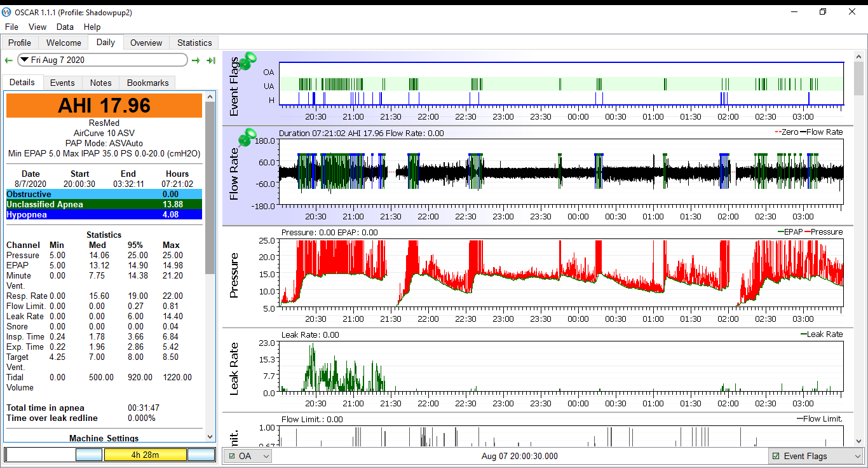Screen dimensions: 868x468
Task: Click 'Pressure: 0.00 EPAP: 0.00' graph header
Action: pyautogui.click(x=329, y=232)
